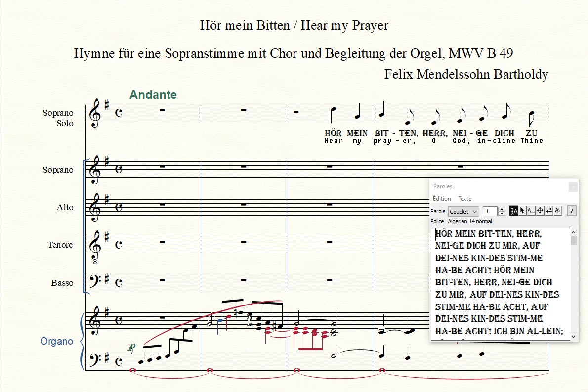
Task: Increase the verse number with up arrow
Action: [502, 209]
